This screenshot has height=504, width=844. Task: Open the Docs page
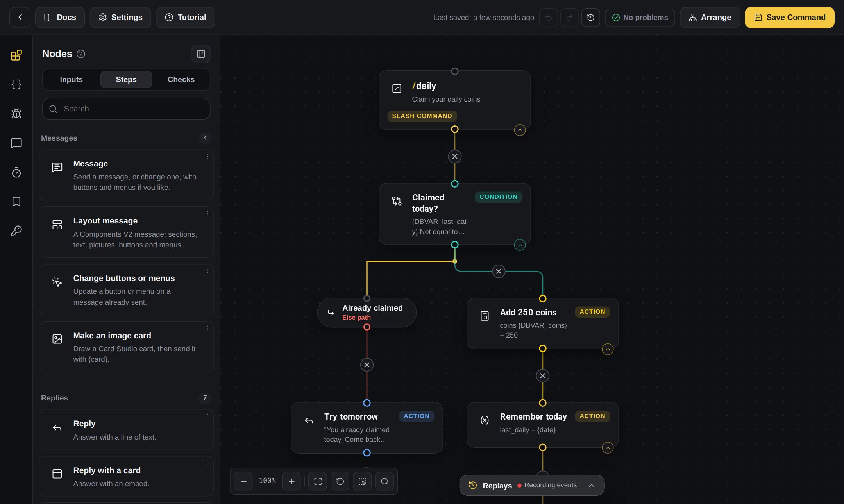pyautogui.click(x=60, y=18)
